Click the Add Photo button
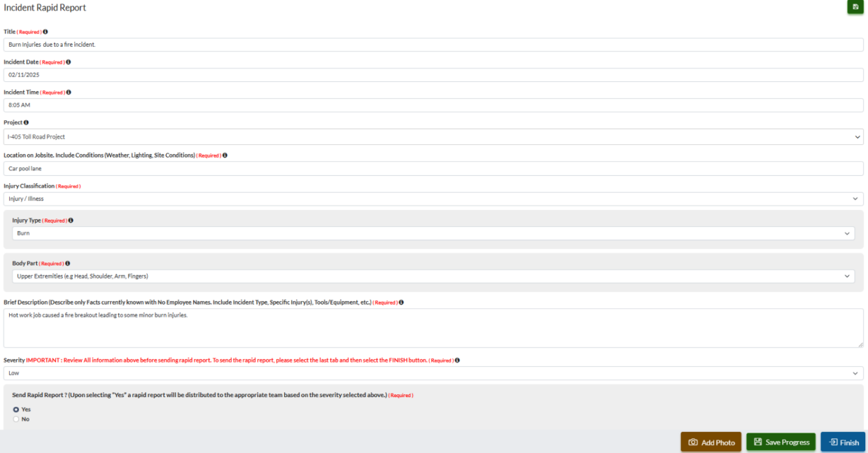The height and width of the screenshot is (453, 868). (x=710, y=442)
